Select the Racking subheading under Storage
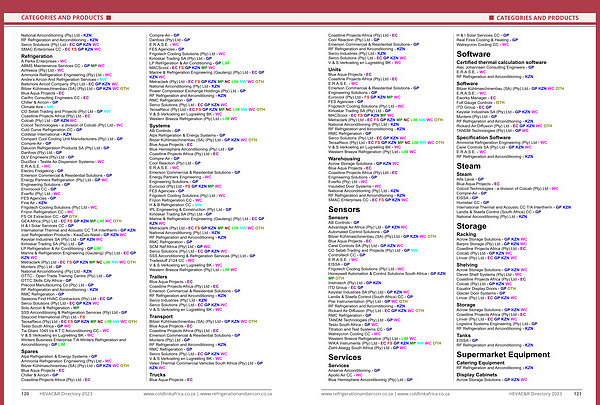600x405 pixels. coord(466,234)
